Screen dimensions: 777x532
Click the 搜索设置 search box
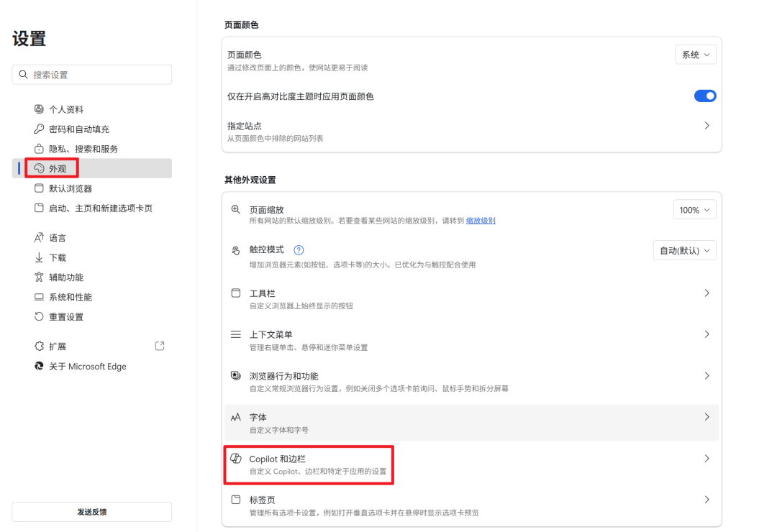click(91, 74)
